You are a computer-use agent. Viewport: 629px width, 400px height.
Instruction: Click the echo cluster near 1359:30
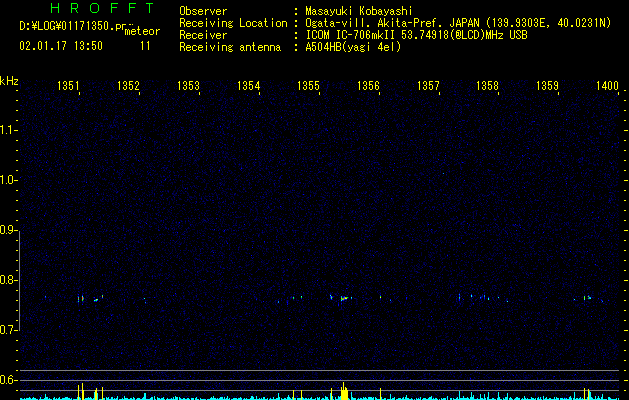pos(588,298)
